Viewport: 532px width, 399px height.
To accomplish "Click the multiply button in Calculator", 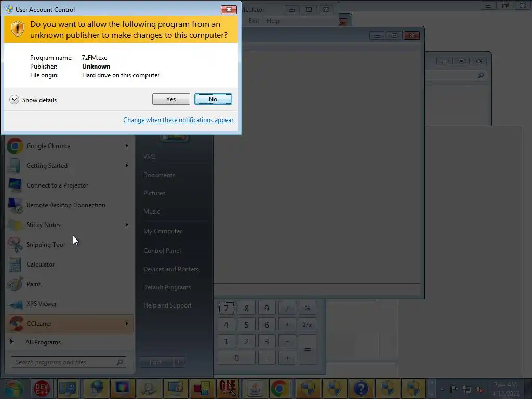I will coord(287,325).
